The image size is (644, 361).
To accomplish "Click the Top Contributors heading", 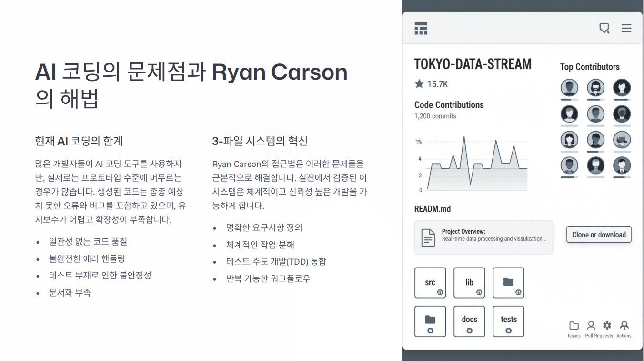I will [x=590, y=67].
